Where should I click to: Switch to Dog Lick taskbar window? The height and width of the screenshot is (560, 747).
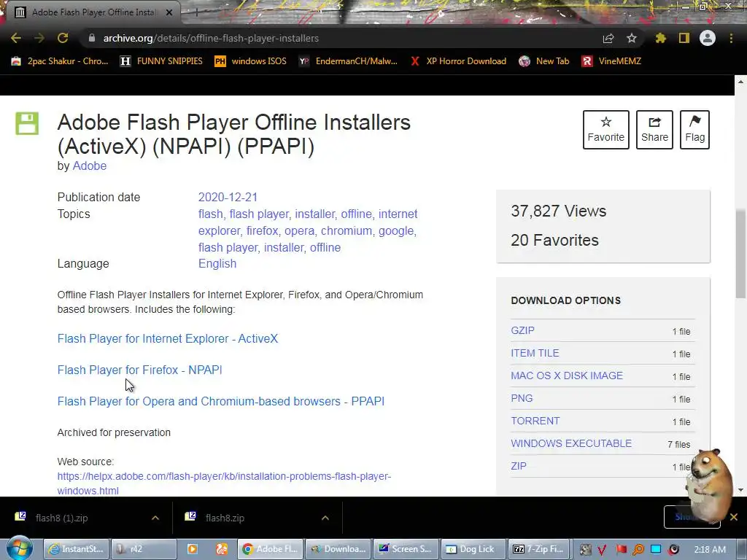pos(472,549)
